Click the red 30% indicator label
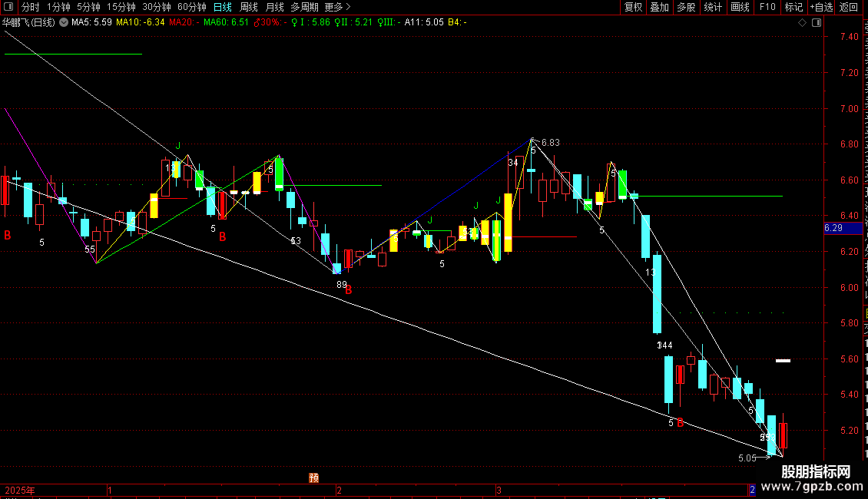 (x=270, y=22)
